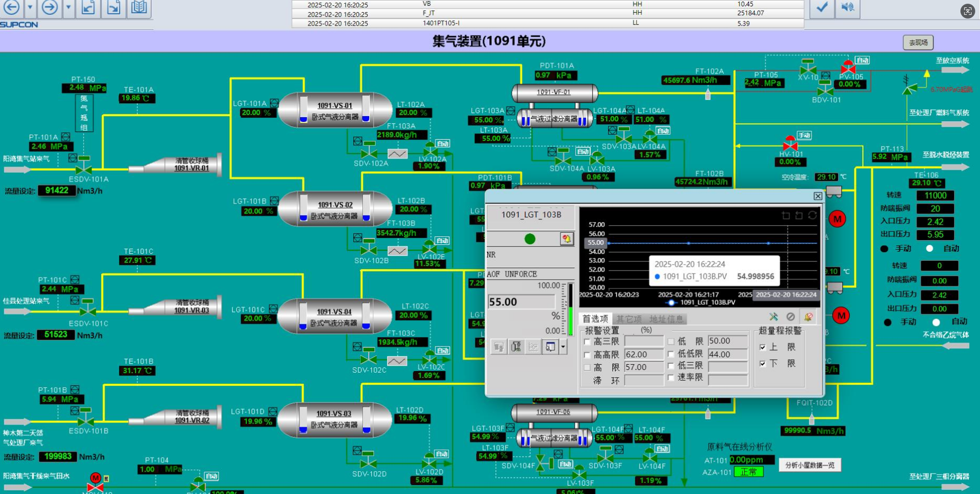The height and width of the screenshot is (494, 980).
Task: Switch to the 其它项 tab
Action: pyautogui.click(x=629, y=319)
